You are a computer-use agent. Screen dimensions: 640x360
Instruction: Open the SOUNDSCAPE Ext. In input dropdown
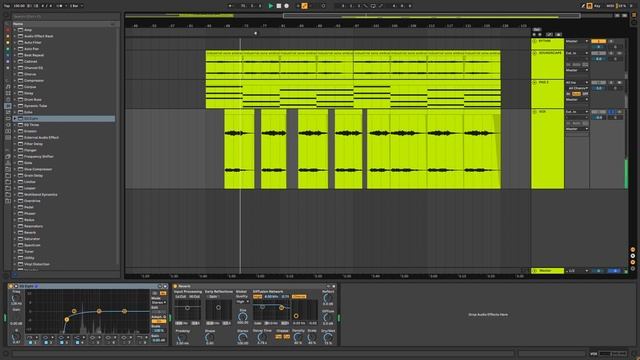point(577,53)
